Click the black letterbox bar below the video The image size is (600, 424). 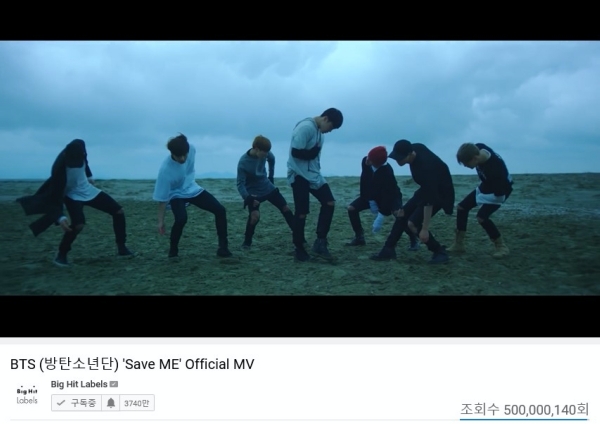300,316
